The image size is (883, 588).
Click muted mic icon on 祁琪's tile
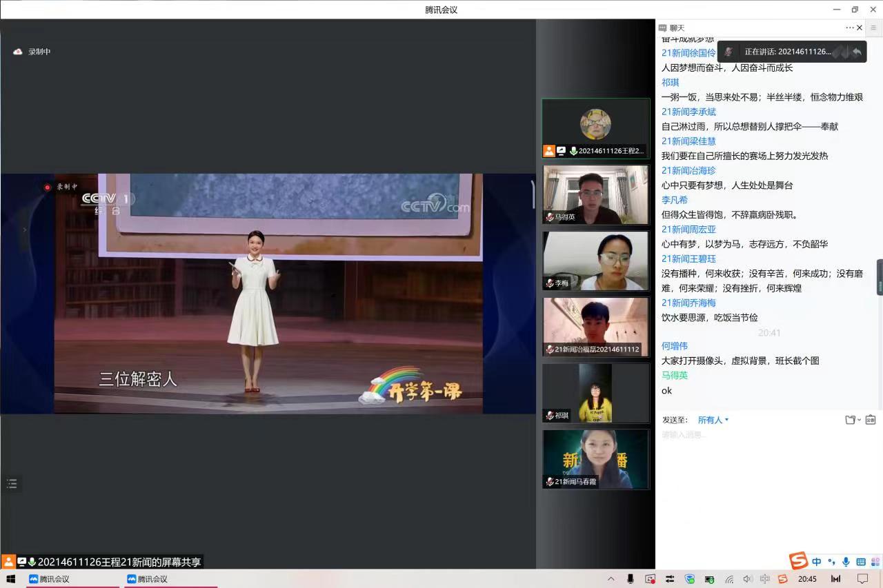tap(550, 416)
